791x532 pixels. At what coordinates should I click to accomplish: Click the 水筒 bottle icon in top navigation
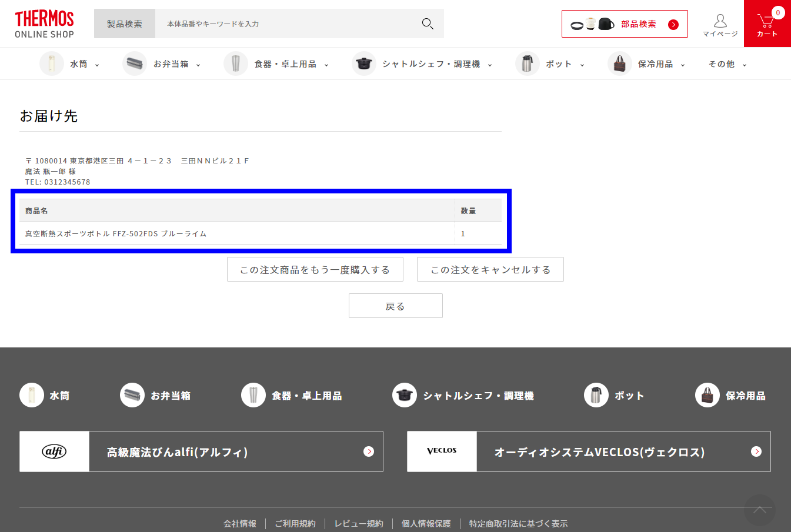[52, 63]
